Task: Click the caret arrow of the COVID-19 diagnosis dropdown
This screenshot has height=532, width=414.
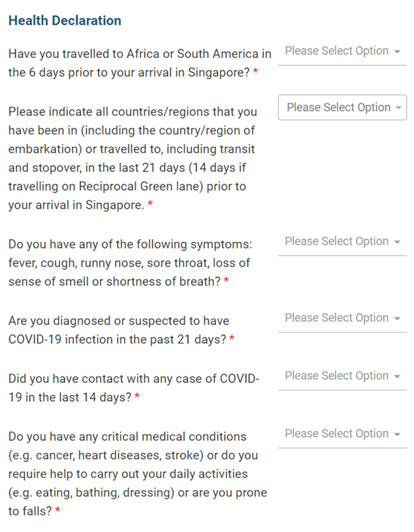Action: pos(397,319)
